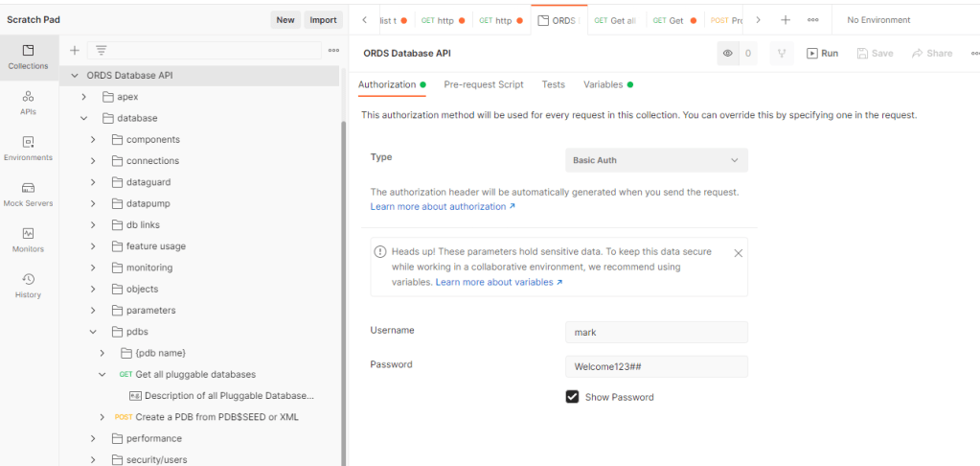Click the Username input field
The height and width of the screenshot is (466, 980).
pos(656,332)
